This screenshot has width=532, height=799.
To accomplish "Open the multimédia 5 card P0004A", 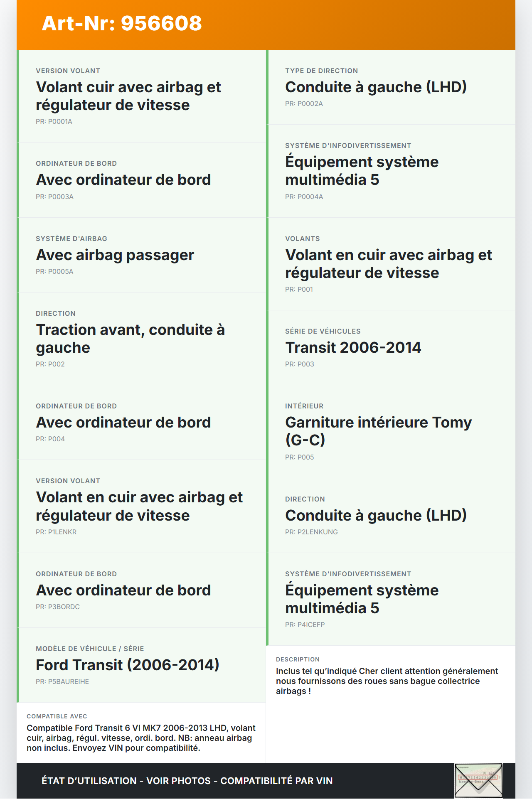I will 391,171.
